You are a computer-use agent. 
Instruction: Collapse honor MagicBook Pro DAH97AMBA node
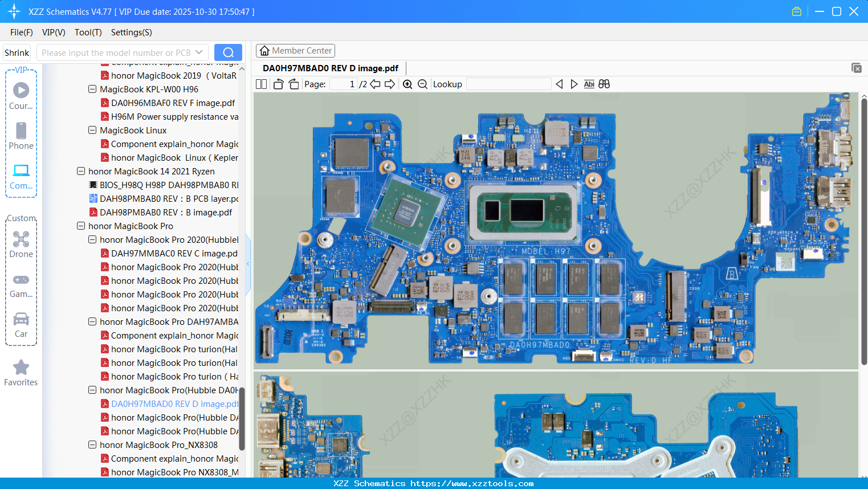point(92,321)
